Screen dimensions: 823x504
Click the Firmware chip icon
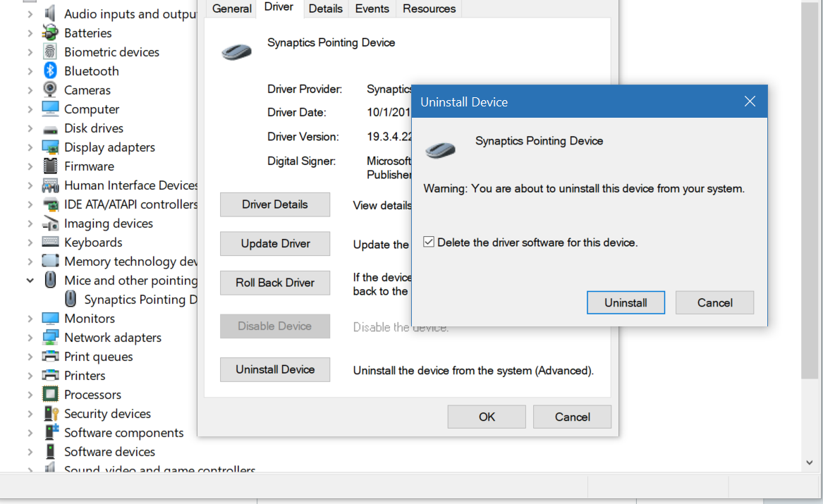click(50, 166)
